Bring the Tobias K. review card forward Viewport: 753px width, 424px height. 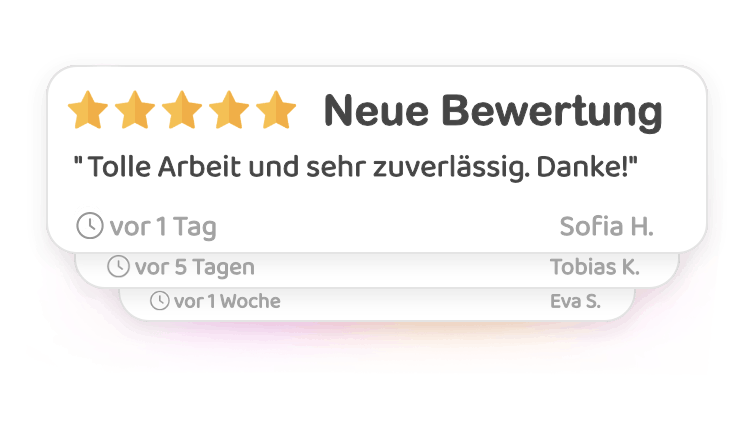pos(377,269)
